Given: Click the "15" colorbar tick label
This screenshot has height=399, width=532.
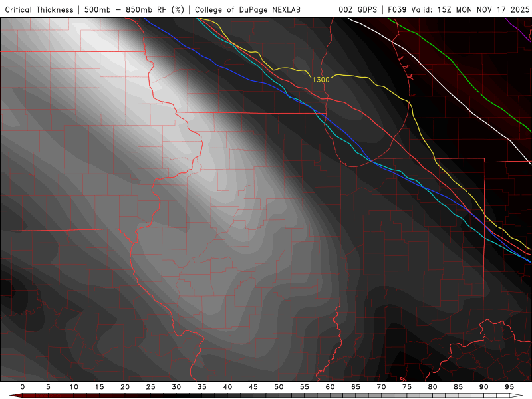Looking at the screenshot, I should click(99, 387).
